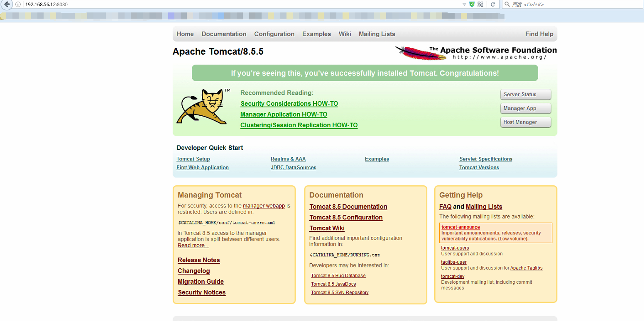Open the URL history dropdown arrow
This screenshot has height=321, width=644.
[x=464, y=5]
